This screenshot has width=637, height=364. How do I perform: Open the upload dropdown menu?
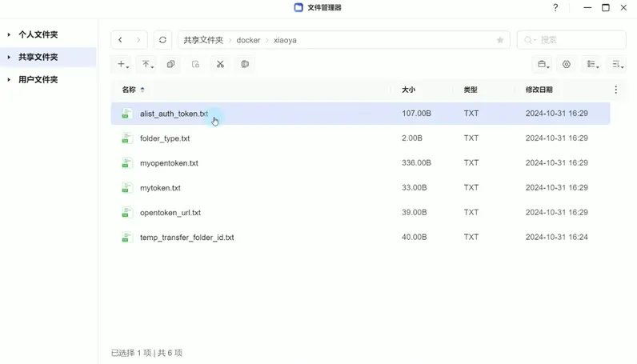[x=146, y=64]
